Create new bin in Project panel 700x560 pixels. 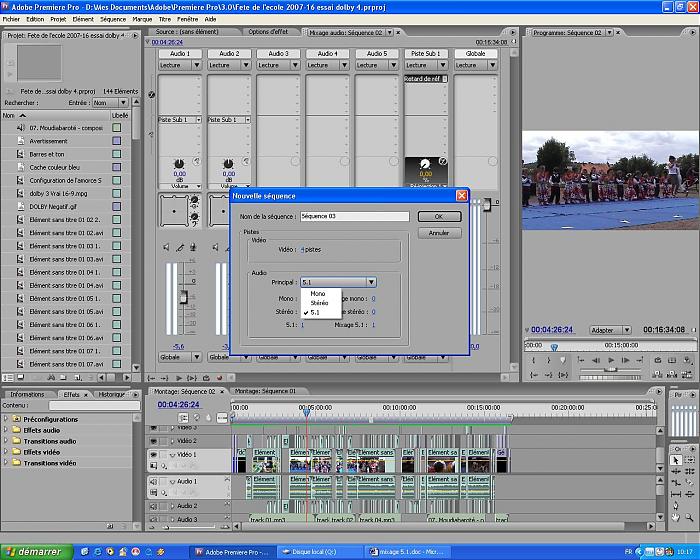tap(63, 377)
